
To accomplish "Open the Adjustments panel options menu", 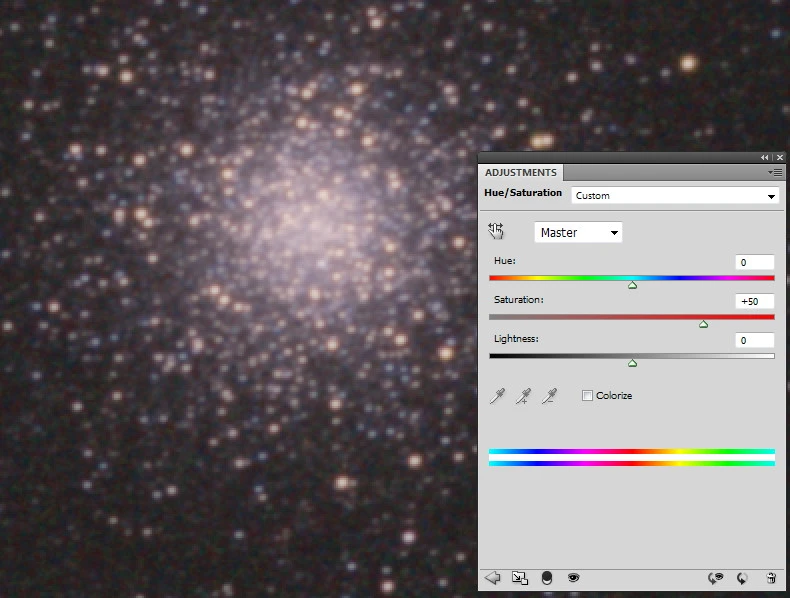I will tap(775, 173).
